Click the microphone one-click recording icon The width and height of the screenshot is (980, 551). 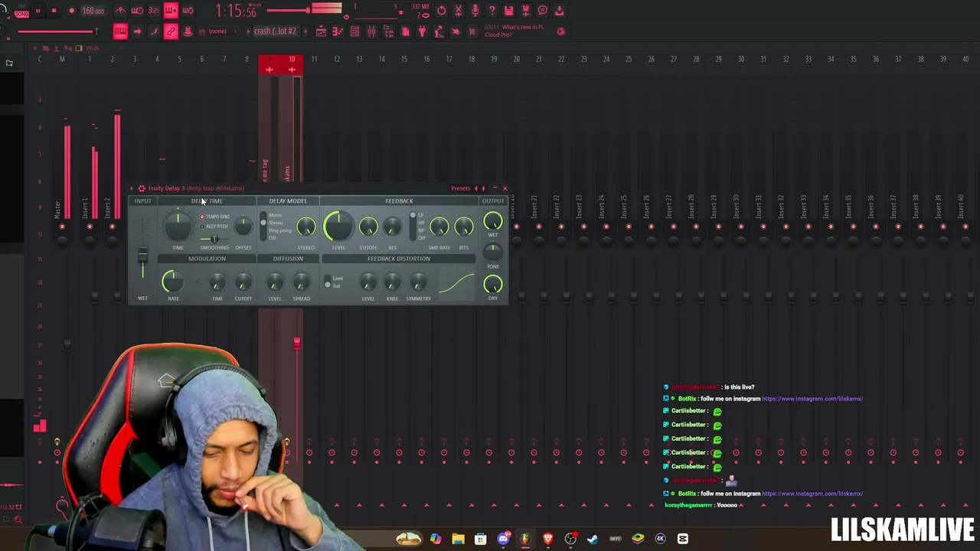click(475, 11)
